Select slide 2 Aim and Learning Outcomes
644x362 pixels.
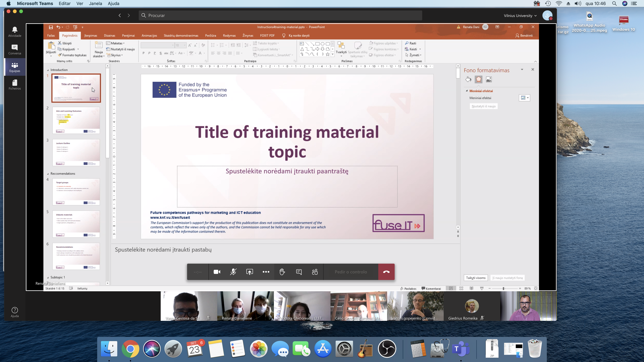[x=76, y=120]
